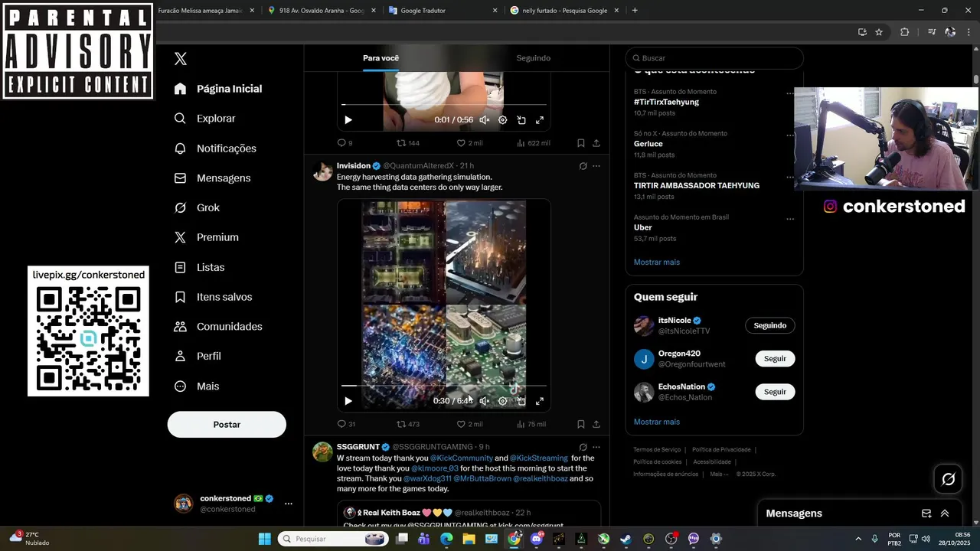Compose new message in Mensagens drawer
This screenshot has width=980, height=551.
[926, 514]
